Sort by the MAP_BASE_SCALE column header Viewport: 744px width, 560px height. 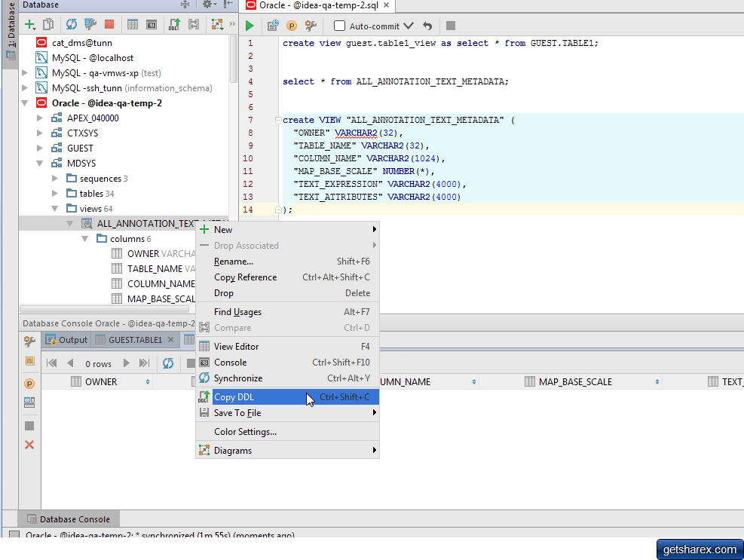coord(571,382)
